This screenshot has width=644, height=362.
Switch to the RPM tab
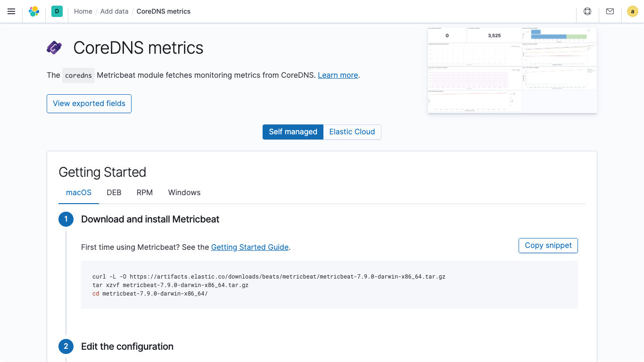(x=145, y=192)
